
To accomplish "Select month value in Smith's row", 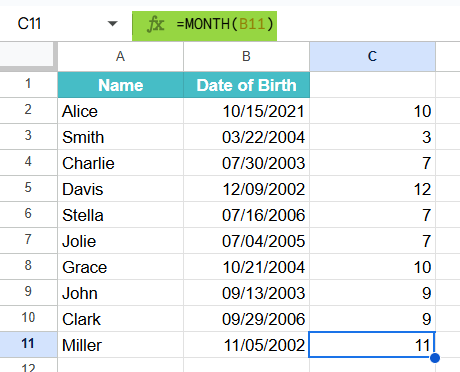I will click(x=372, y=137).
